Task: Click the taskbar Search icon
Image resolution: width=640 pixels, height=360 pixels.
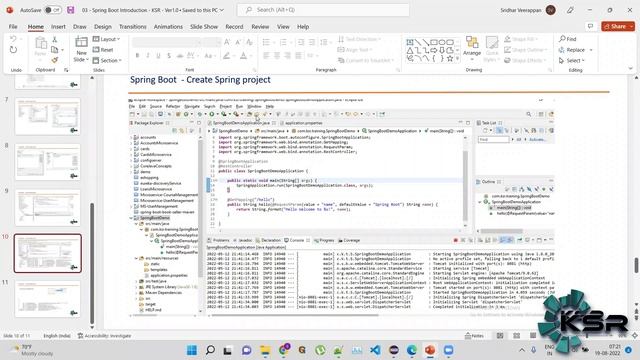Action: [x=210, y=350]
